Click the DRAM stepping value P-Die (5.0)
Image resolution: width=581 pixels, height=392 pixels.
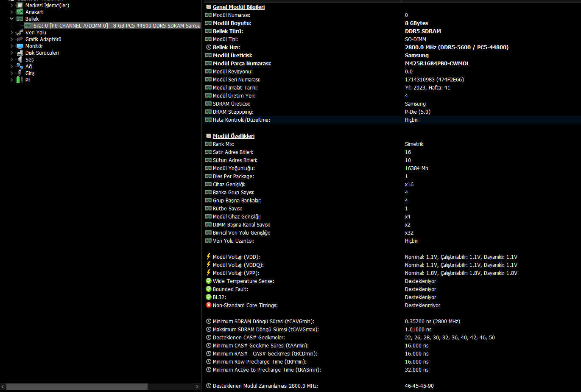tap(418, 112)
